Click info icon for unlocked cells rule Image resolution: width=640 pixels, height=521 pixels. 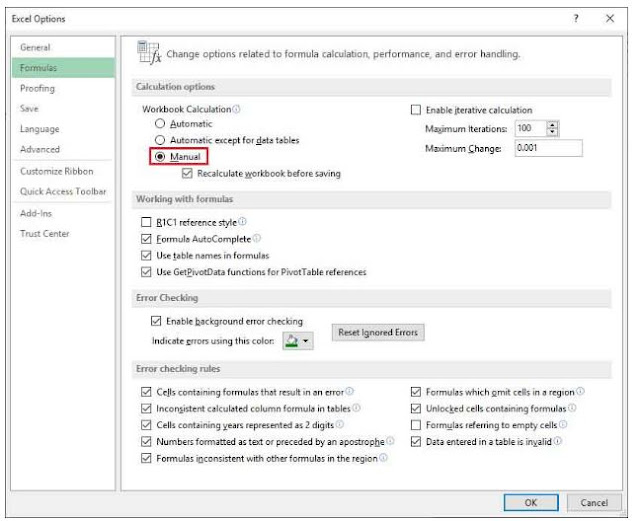coord(572,407)
